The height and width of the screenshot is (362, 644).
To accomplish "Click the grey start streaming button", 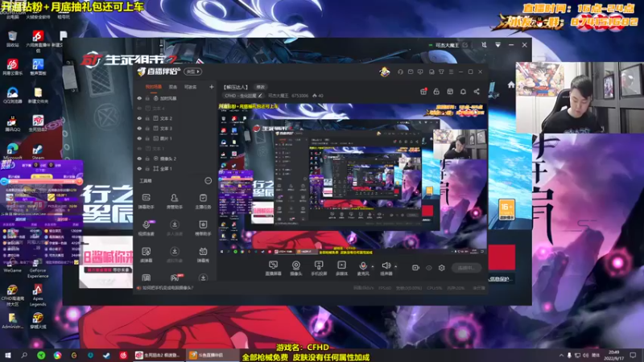I will point(466,268).
